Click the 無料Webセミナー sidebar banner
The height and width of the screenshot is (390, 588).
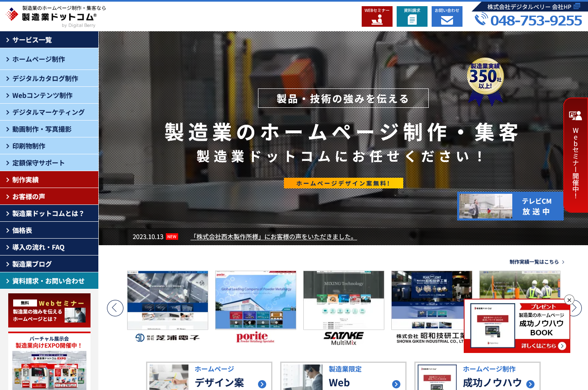pos(49,310)
